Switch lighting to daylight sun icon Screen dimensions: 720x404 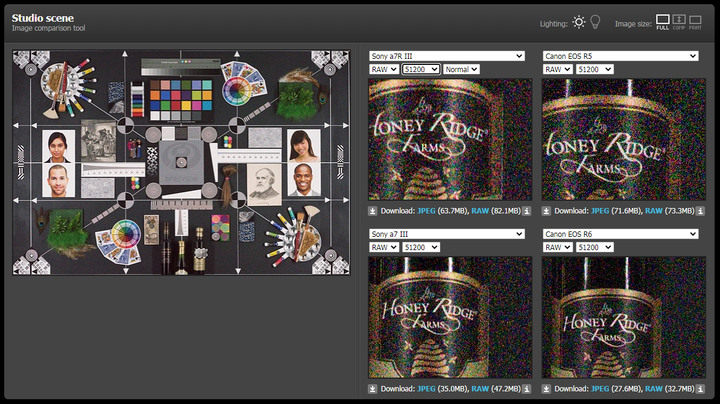tap(579, 22)
